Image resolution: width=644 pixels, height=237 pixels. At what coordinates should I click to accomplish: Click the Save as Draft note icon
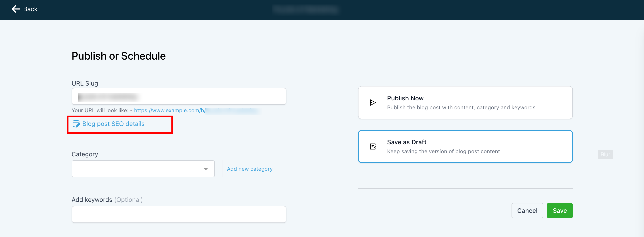(373, 147)
